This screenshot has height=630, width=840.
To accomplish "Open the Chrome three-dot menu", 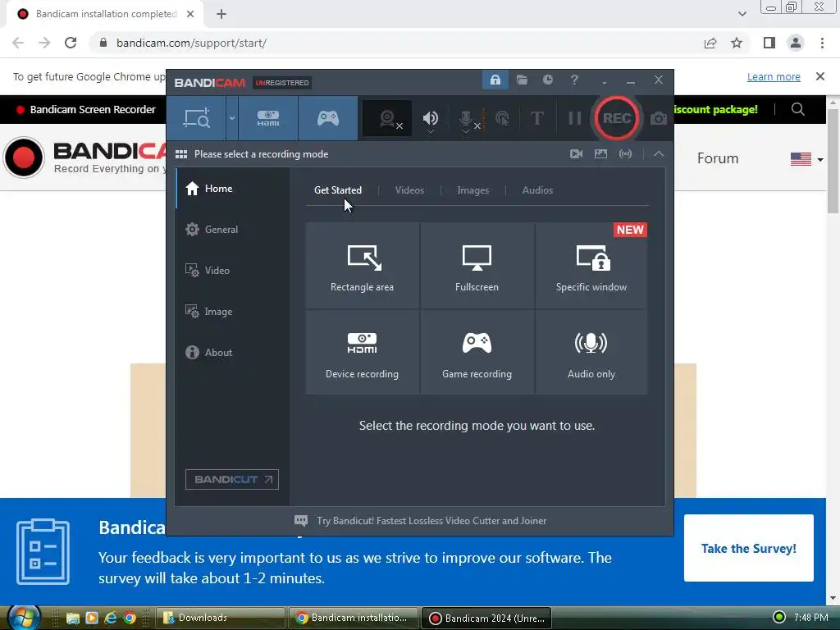I will 822,43.
